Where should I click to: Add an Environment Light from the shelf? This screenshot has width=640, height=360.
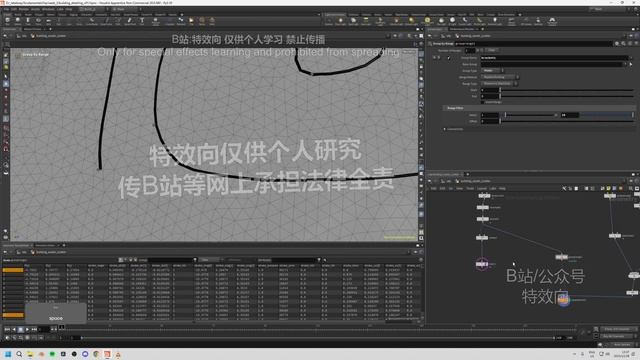click(427, 21)
